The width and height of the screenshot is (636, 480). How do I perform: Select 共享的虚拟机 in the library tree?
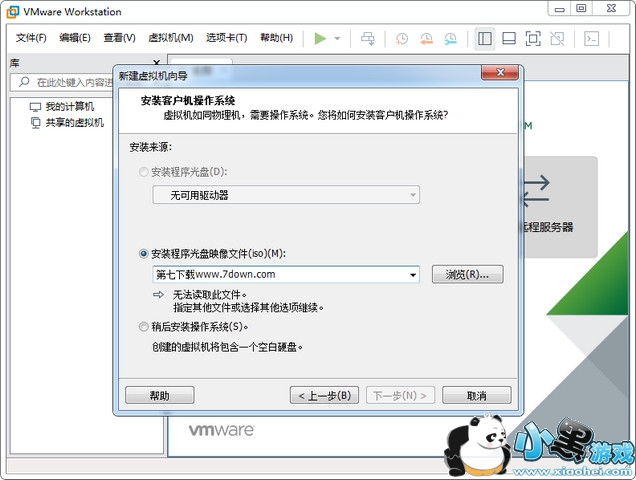(x=75, y=123)
